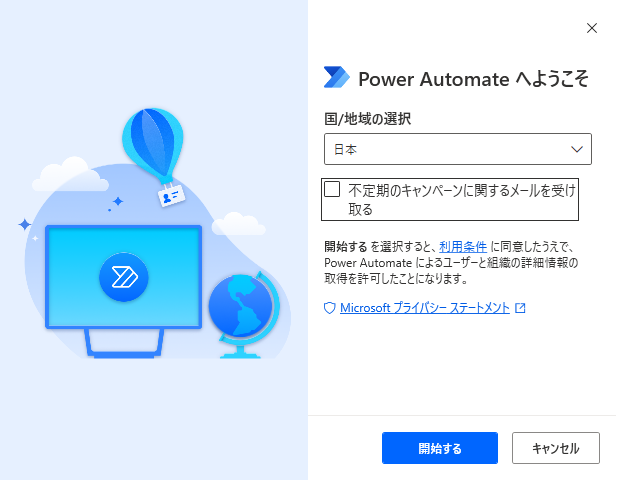Click the 国/地域の選択 label
The width and height of the screenshot is (620, 480).
click(367, 119)
